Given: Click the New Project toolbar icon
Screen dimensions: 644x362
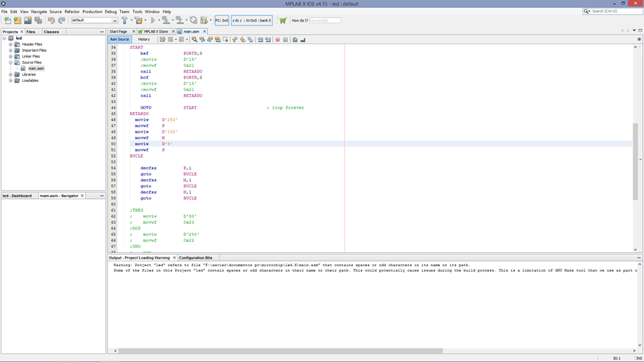Looking at the screenshot, I should (x=17, y=20).
